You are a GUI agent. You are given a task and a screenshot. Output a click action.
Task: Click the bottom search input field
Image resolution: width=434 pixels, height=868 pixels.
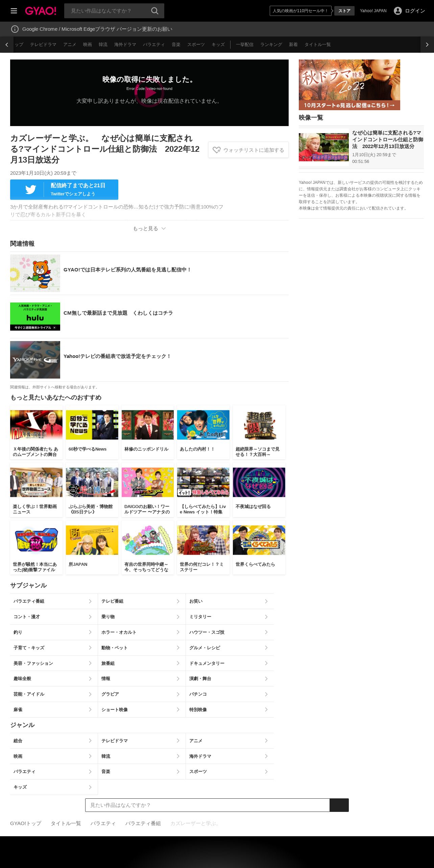click(208, 805)
